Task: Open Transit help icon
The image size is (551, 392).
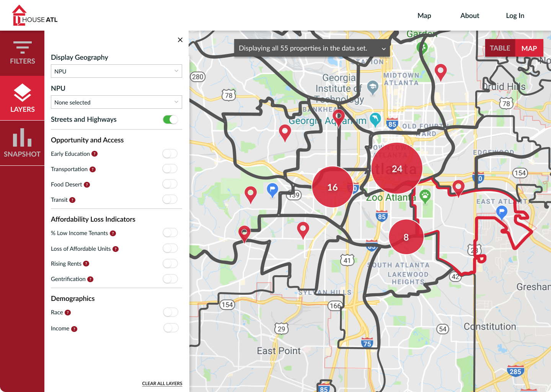Action: pyautogui.click(x=72, y=200)
